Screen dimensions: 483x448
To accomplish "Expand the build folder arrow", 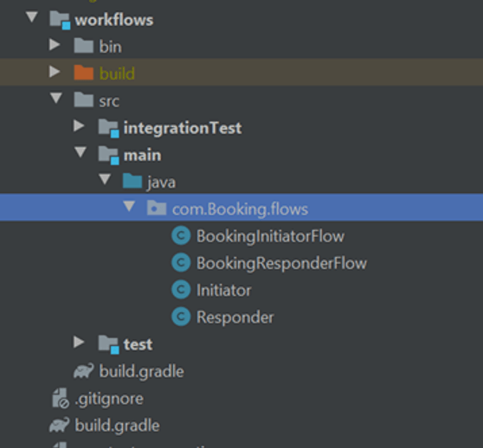I will [x=55, y=72].
